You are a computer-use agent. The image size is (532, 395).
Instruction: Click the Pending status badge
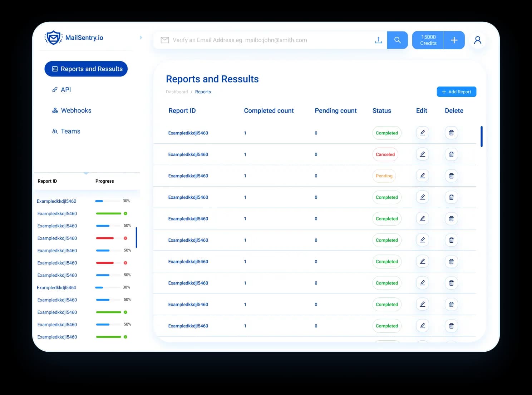click(x=384, y=176)
